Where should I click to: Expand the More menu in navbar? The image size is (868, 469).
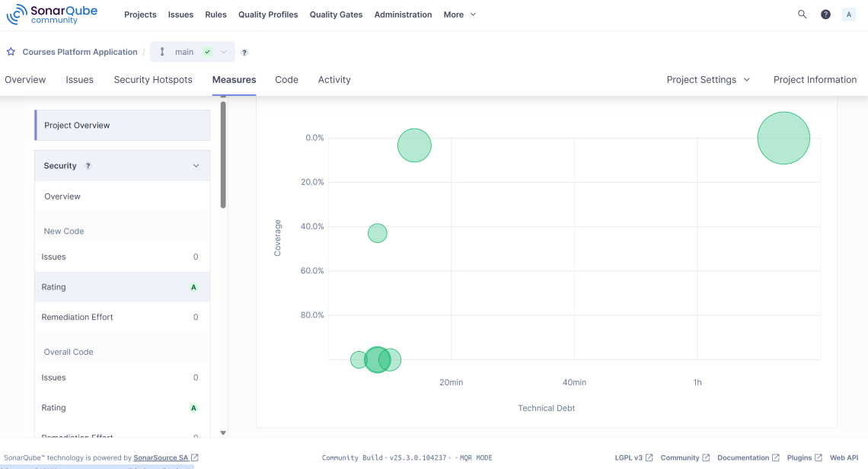pyautogui.click(x=459, y=14)
